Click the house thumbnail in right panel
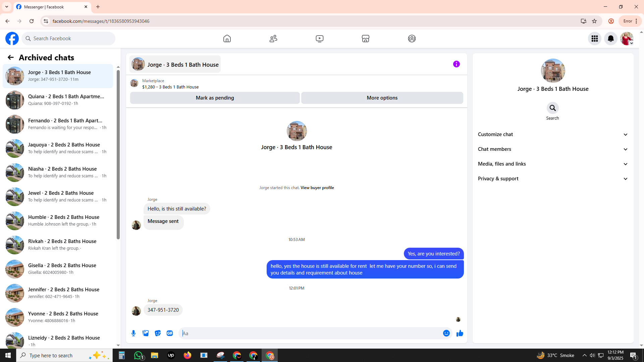The image size is (644, 362). coord(553,71)
